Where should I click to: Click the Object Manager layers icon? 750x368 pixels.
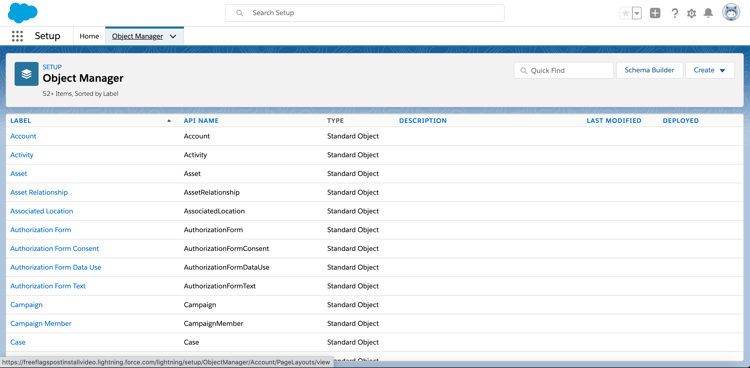pos(26,74)
